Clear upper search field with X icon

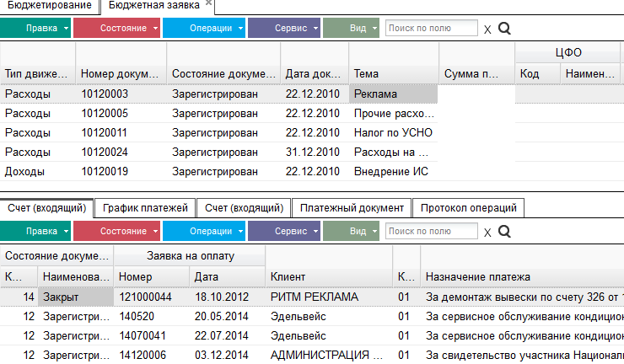point(487,29)
